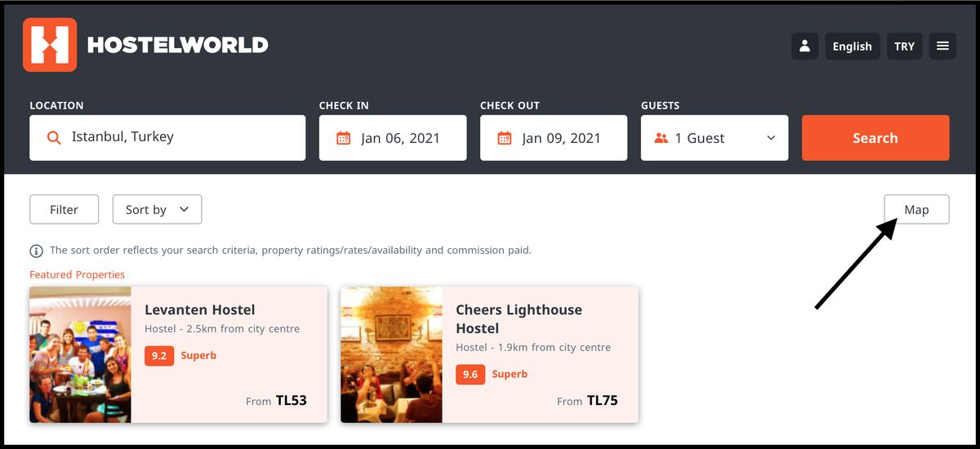Expand the Sort by dropdown
Viewport: 980px width, 449px height.
point(157,210)
